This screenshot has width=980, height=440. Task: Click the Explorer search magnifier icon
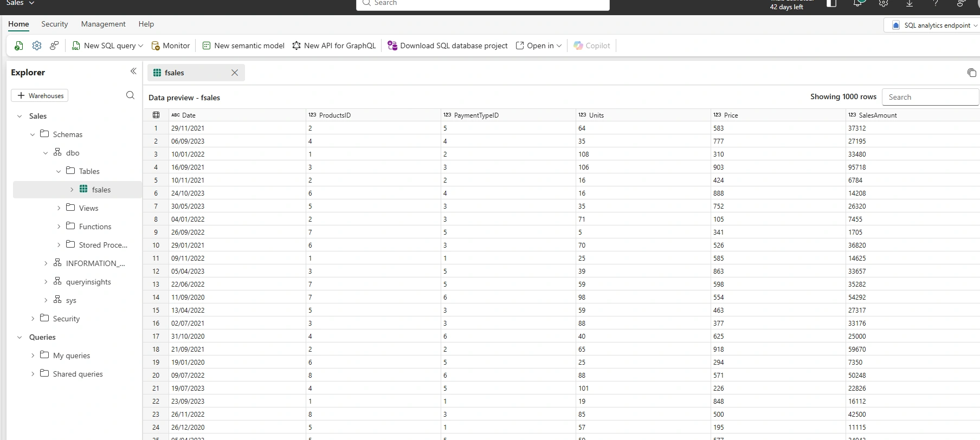tap(130, 95)
